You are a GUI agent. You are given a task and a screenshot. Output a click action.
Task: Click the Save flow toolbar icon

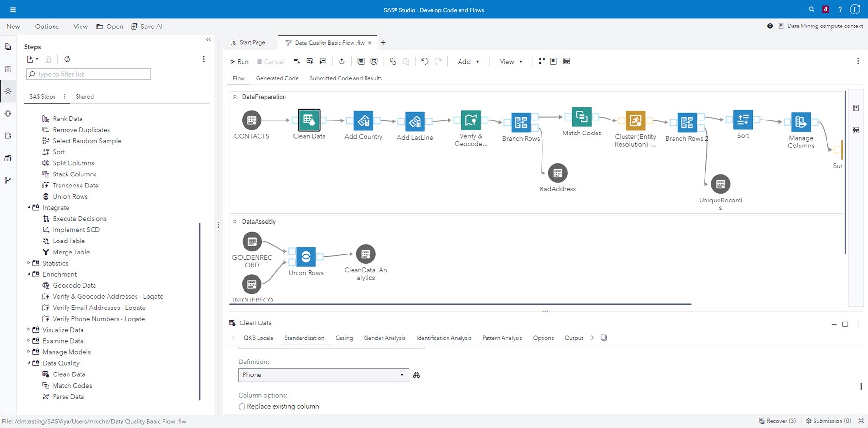pos(361,61)
